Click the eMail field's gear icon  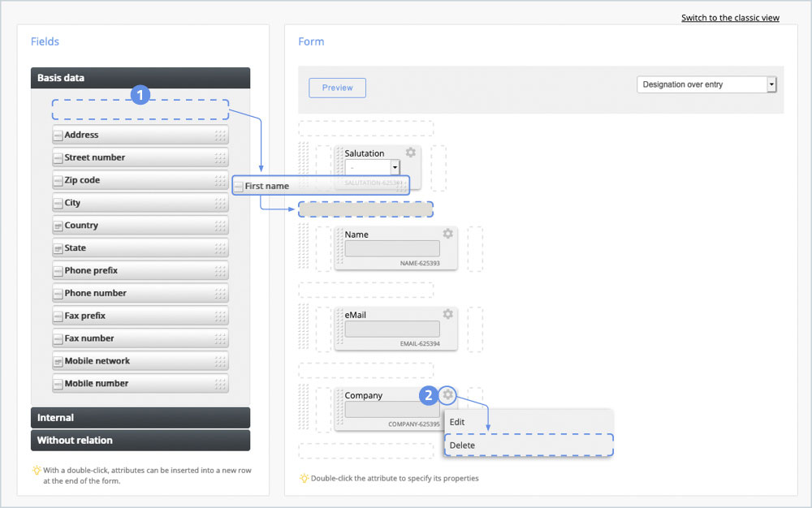[447, 314]
